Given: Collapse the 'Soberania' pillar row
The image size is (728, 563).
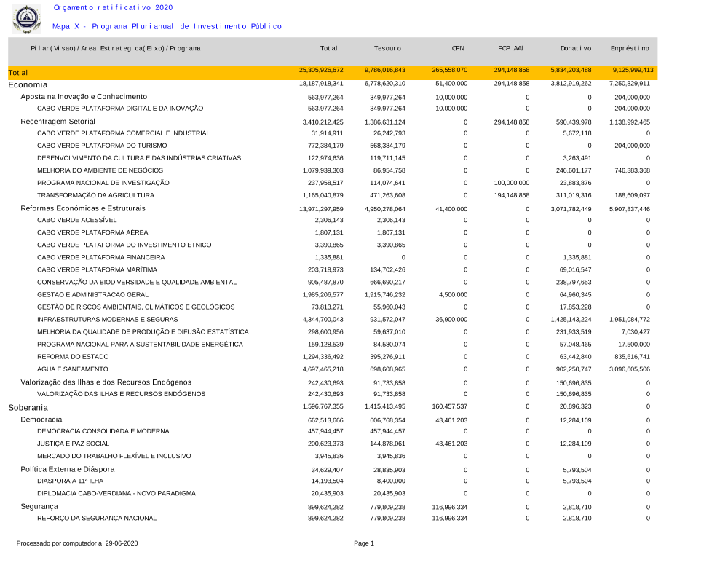Looking at the screenshot, I should coord(28,408).
